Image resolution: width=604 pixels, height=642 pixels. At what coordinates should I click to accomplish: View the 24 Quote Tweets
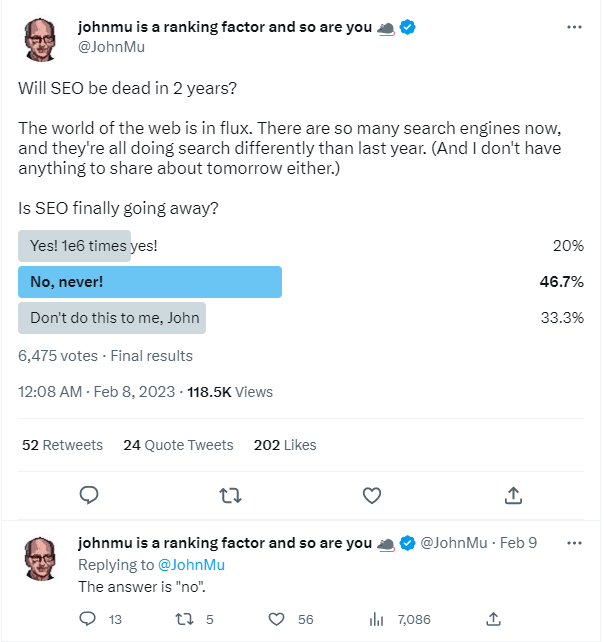coord(178,445)
